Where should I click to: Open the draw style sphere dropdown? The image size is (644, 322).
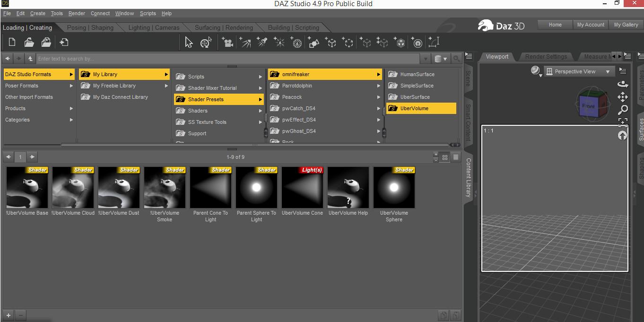point(536,71)
